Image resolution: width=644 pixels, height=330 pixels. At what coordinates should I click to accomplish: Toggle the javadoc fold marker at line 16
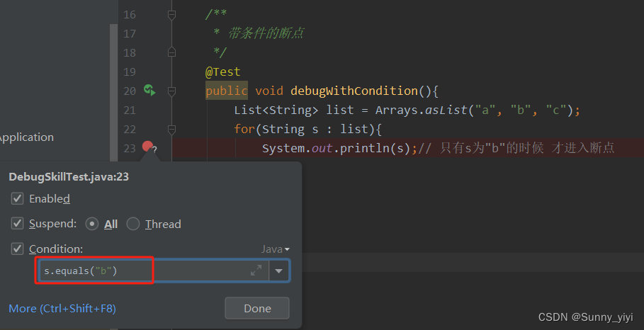171,15
